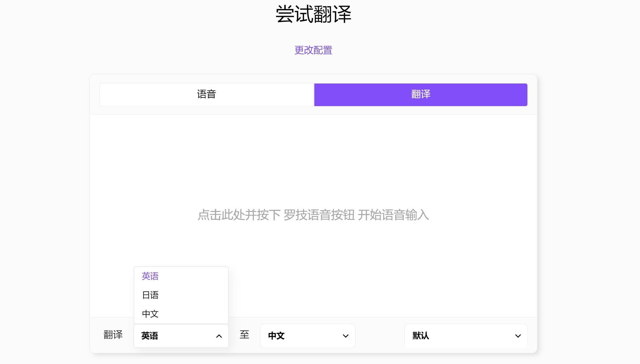This screenshot has height=364, width=640.
Task: Click the down chevron on the 默认 voice selector
Action: pos(517,336)
